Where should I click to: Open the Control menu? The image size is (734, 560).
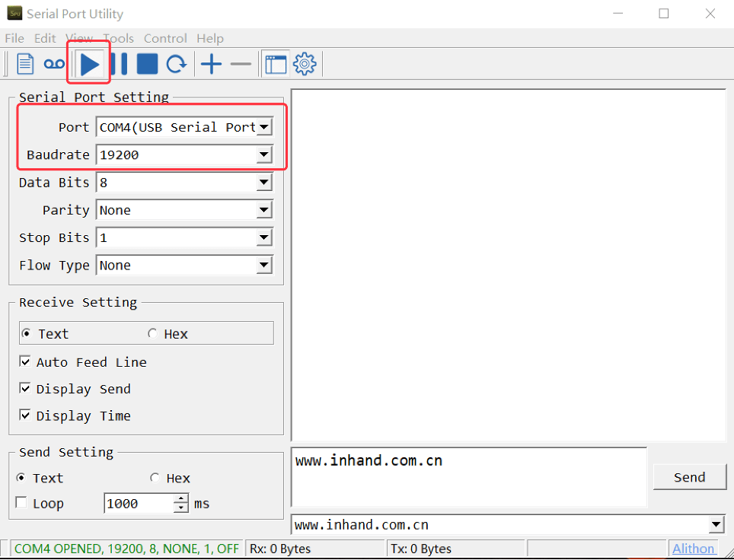click(x=165, y=38)
